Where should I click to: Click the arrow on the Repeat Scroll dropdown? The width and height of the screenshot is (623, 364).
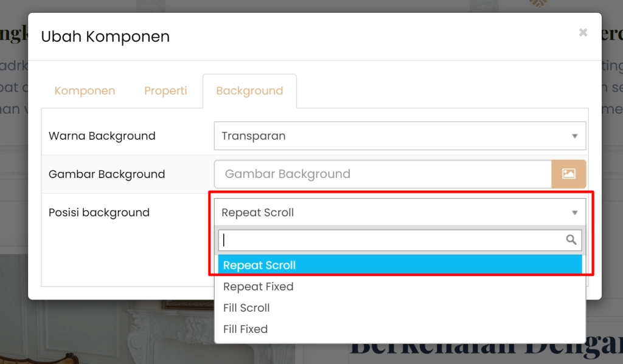pyautogui.click(x=574, y=213)
